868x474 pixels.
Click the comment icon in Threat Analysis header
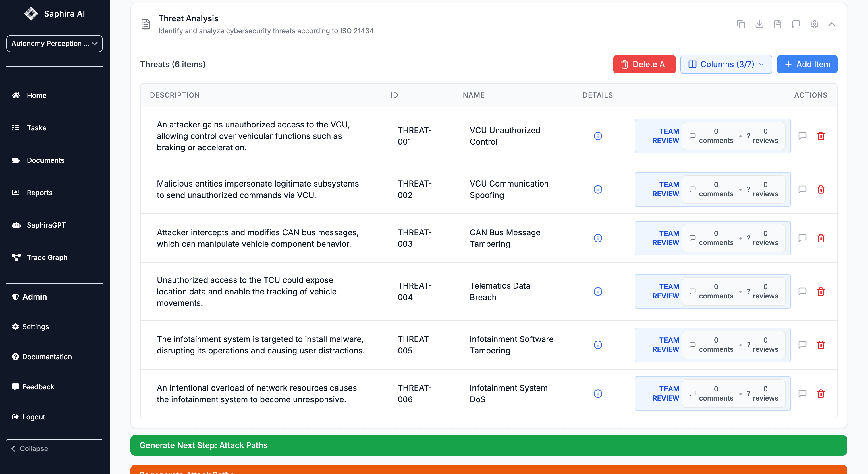(796, 24)
